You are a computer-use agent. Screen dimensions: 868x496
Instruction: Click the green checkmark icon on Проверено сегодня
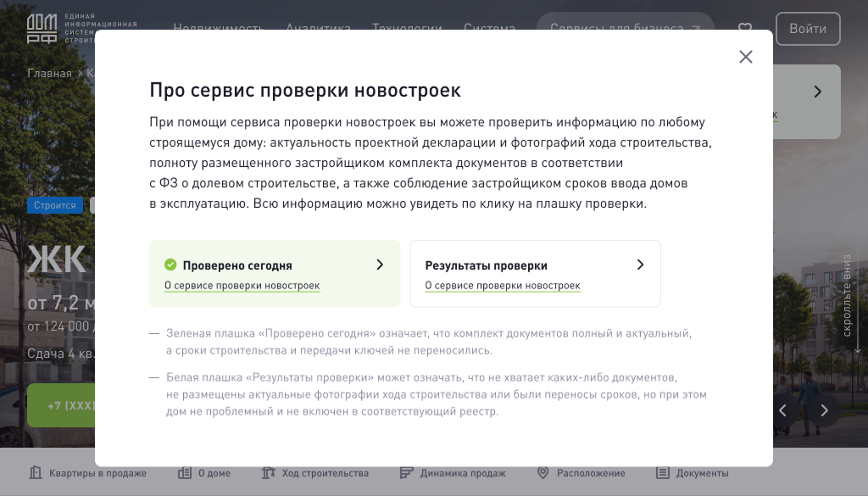[170, 265]
